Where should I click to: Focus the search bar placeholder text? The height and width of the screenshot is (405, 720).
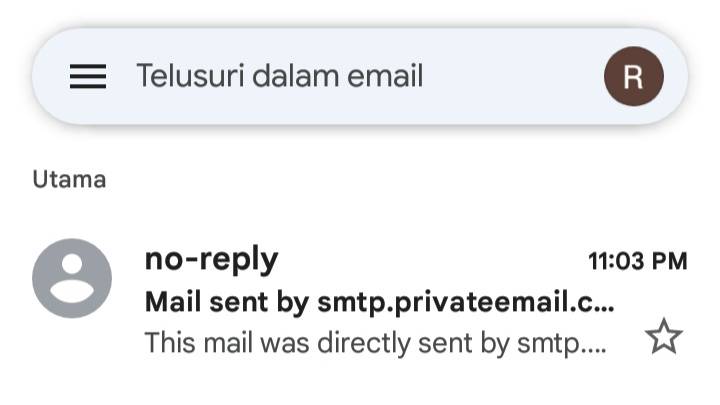pyautogui.click(x=280, y=76)
